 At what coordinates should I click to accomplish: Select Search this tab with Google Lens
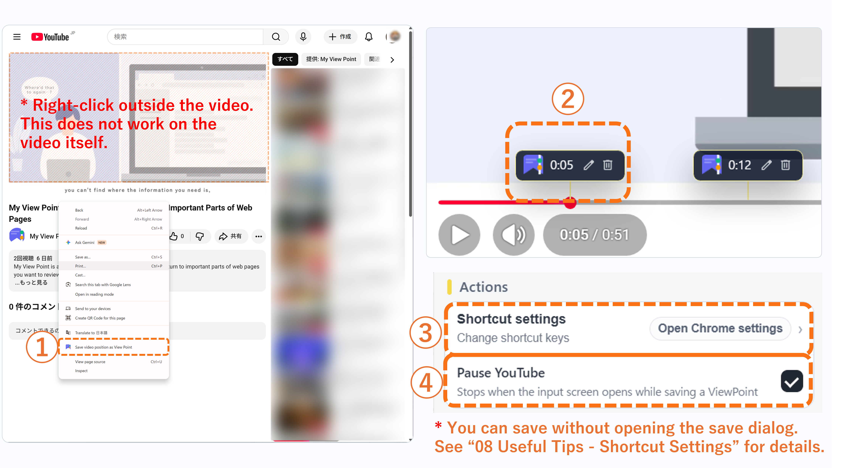[114, 285]
